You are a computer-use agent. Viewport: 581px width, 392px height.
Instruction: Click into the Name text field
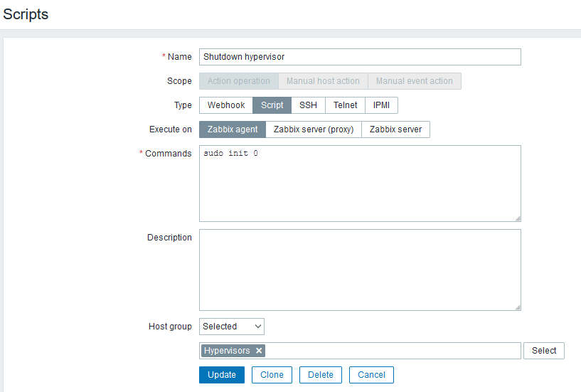pos(360,57)
